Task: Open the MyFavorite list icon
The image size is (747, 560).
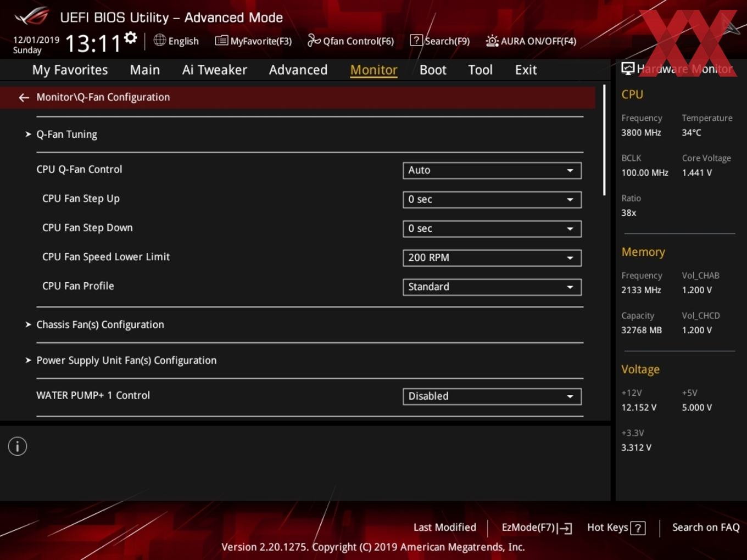Action: click(221, 41)
